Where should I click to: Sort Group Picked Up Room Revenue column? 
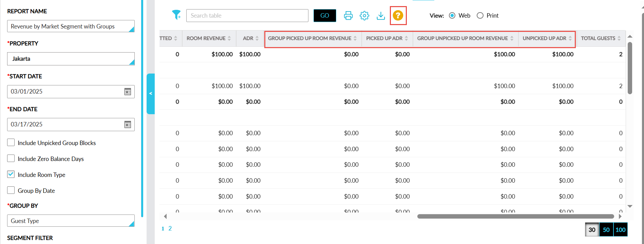(355, 38)
